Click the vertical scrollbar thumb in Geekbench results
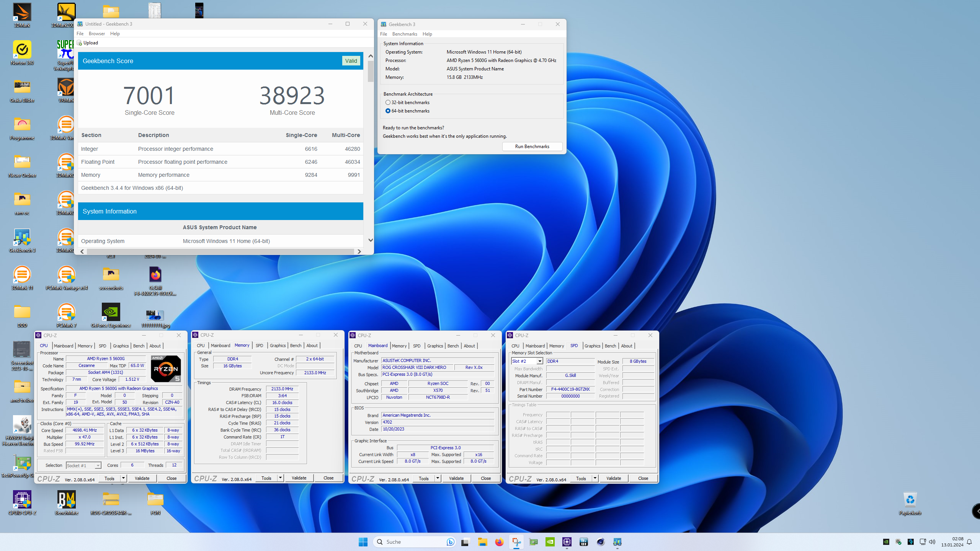This screenshot has height=551, width=980. [370, 72]
